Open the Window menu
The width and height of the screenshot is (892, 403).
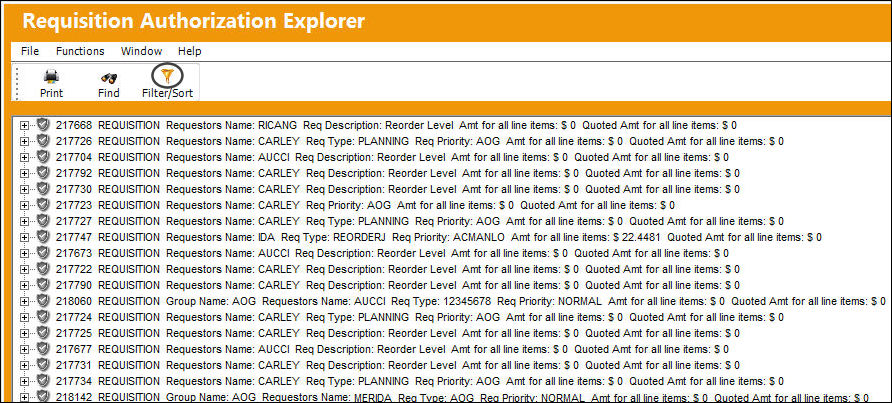[141, 51]
